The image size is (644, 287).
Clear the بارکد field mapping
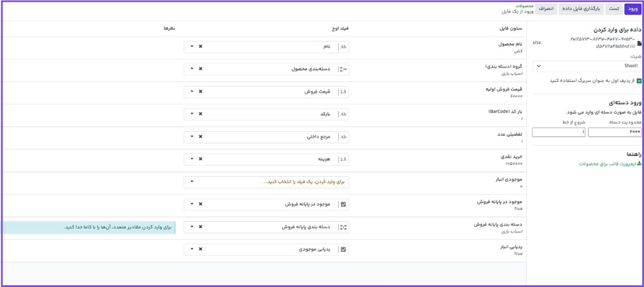201,114
